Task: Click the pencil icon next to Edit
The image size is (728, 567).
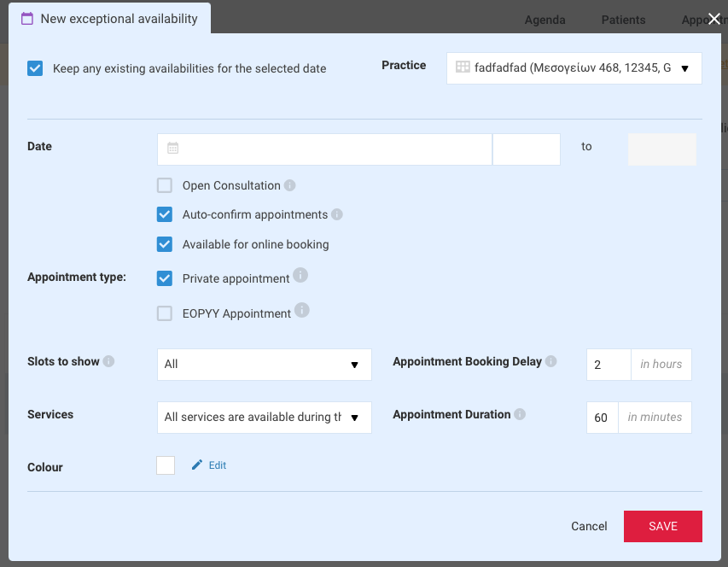Action: pyautogui.click(x=197, y=465)
